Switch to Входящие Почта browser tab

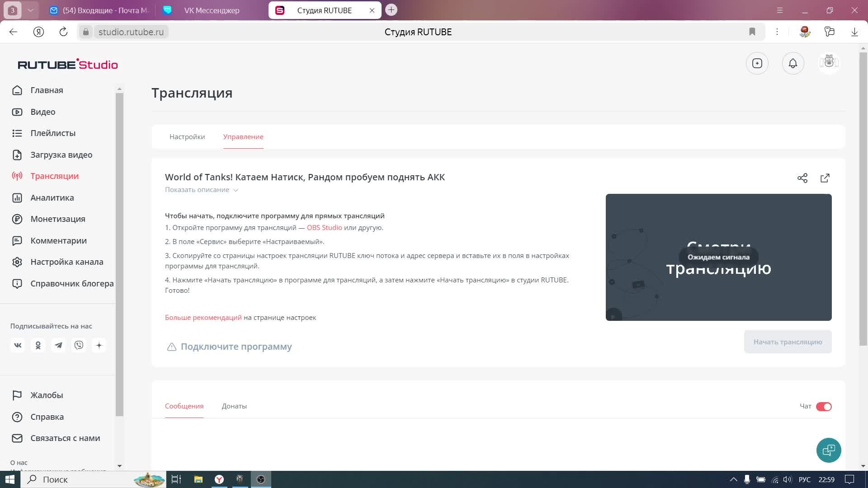[99, 10]
